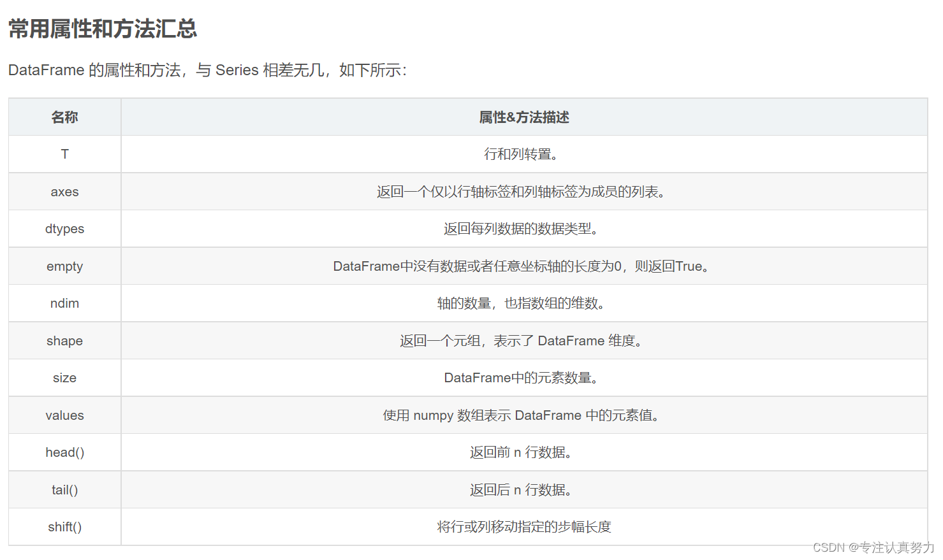Click the description 将行或列移动指定的步幅长度
This screenshot has width=943, height=560.
pos(524,527)
